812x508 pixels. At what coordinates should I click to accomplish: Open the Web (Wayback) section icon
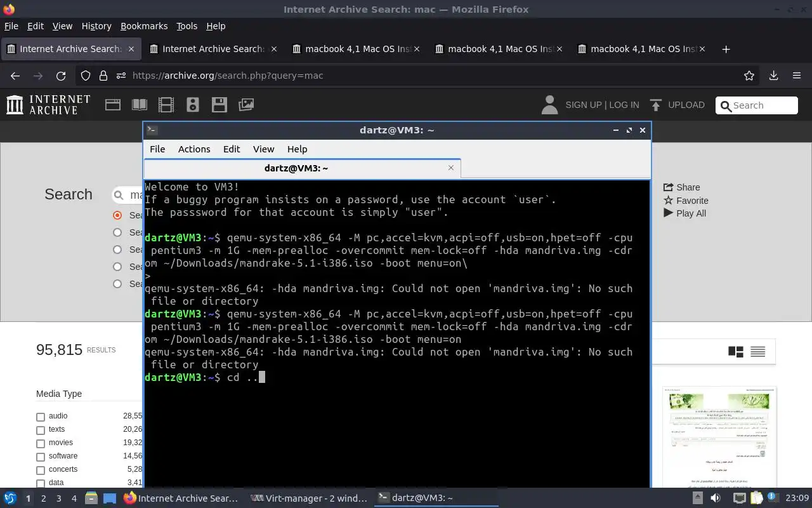[113, 105]
